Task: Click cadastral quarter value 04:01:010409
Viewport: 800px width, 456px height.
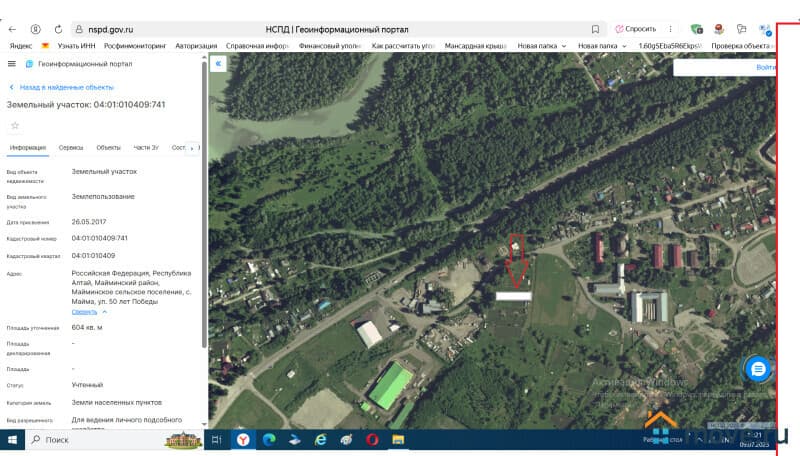Action: click(x=93, y=256)
